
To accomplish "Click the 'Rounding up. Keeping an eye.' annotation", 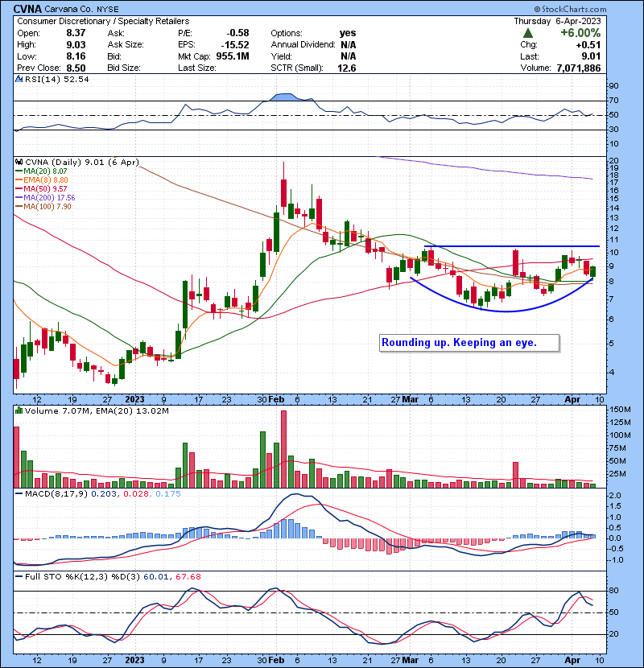I will [469, 343].
